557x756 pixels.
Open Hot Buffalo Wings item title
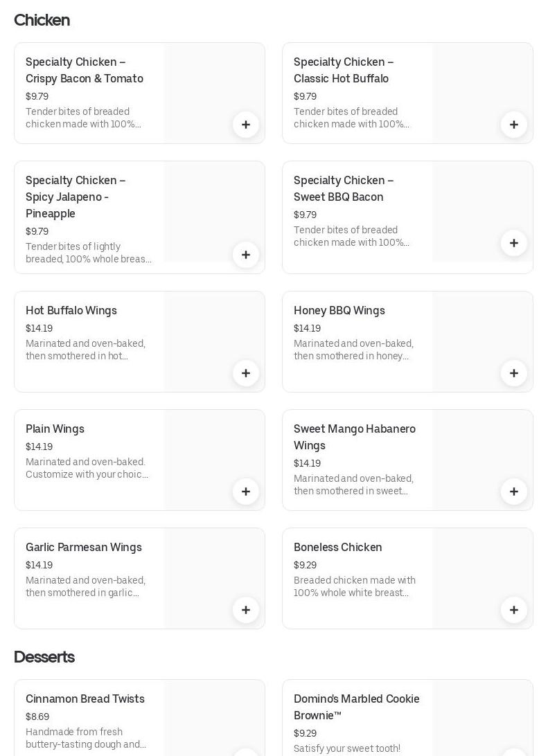tap(71, 311)
